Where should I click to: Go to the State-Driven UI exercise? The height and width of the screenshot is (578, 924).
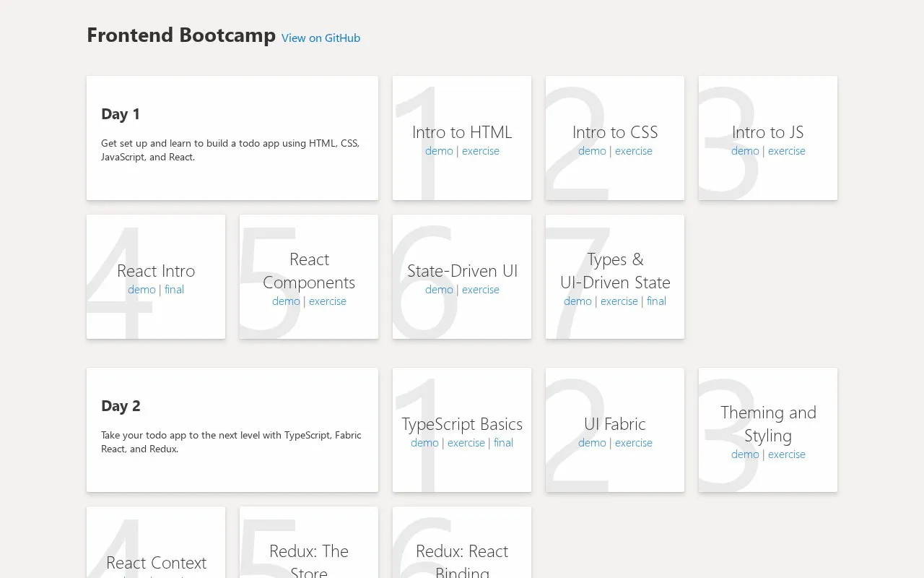pyautogui.click(x=481, y=290)
